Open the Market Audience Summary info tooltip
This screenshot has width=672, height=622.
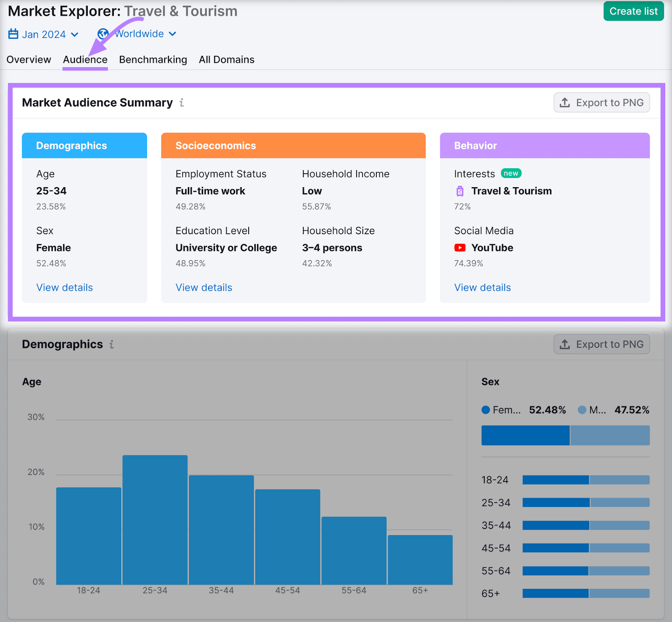pos(181,102)
